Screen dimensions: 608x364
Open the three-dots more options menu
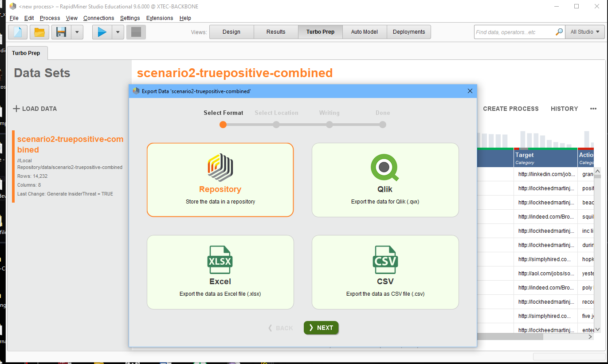593,109
